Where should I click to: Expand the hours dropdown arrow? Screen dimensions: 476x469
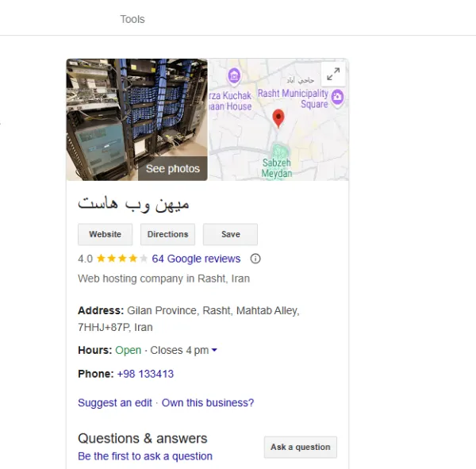click(214, 350)
